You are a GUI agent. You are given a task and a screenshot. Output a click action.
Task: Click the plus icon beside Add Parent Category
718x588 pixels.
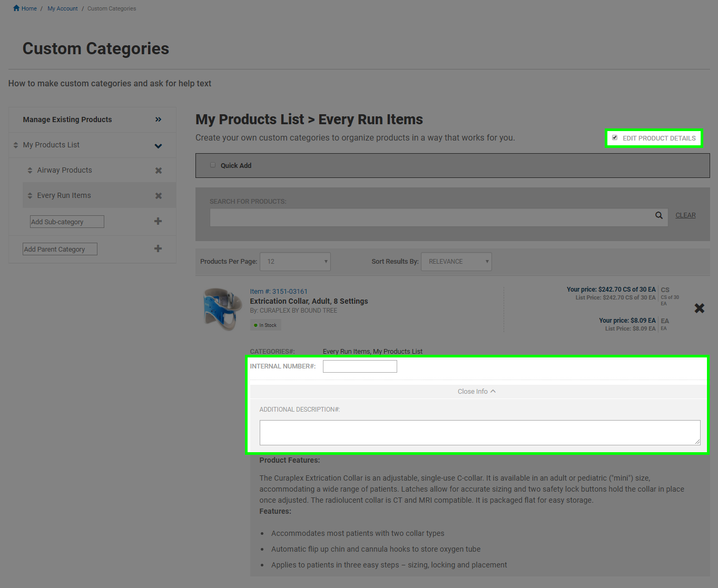[158, 248]
